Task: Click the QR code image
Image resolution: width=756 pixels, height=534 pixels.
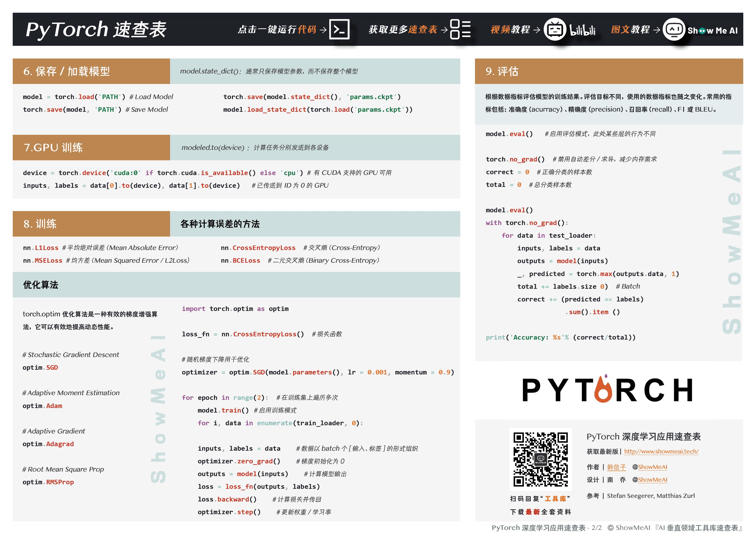Action: pyautogui.click(x=540, y=459)
